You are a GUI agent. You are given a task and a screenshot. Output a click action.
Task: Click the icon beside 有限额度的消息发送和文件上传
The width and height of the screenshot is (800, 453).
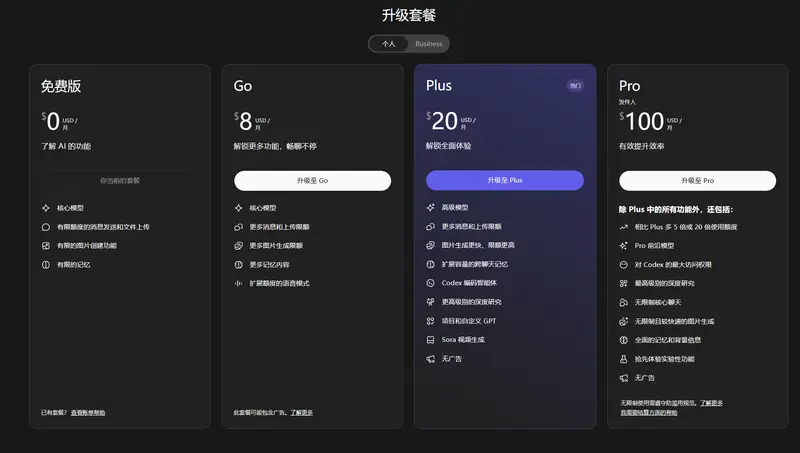pos(46,227)
